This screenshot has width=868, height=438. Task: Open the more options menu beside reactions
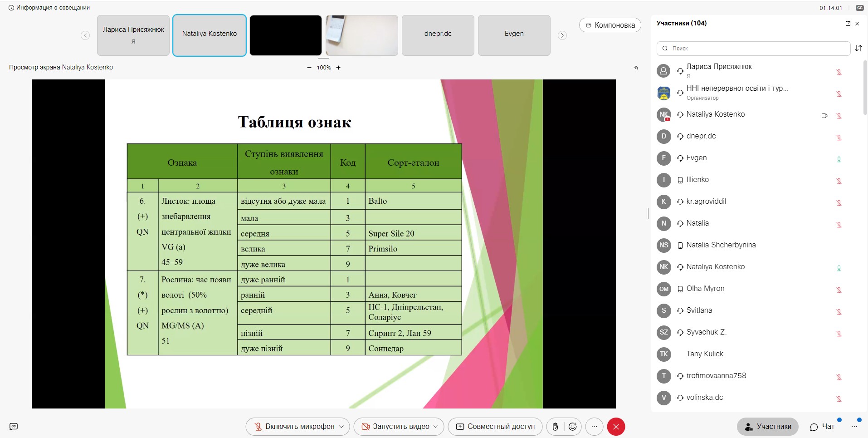point(594,427)
